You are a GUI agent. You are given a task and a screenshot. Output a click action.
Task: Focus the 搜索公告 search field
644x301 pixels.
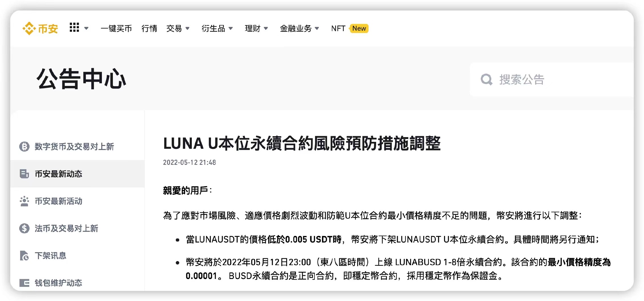point(552,80)
